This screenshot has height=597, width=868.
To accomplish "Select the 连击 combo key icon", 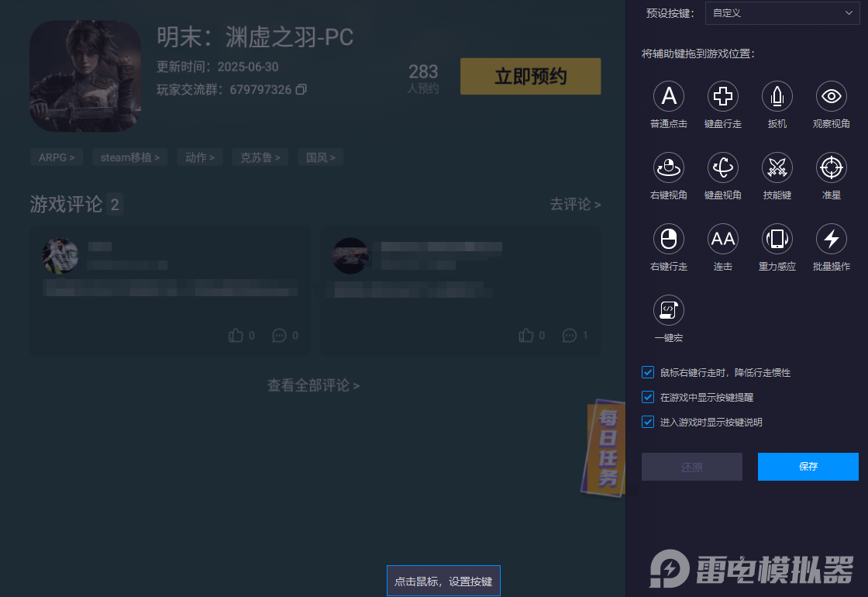I will pyautogui.click(x=722, y=239).
